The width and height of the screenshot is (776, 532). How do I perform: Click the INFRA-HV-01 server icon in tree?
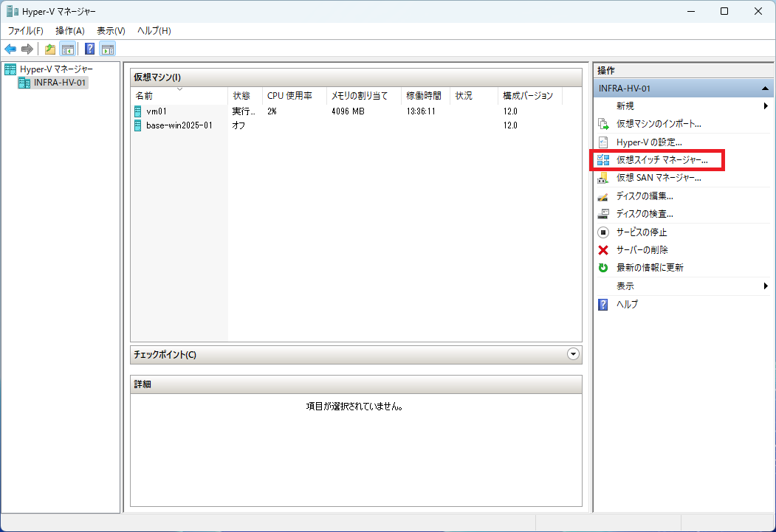tap(24, 83)
